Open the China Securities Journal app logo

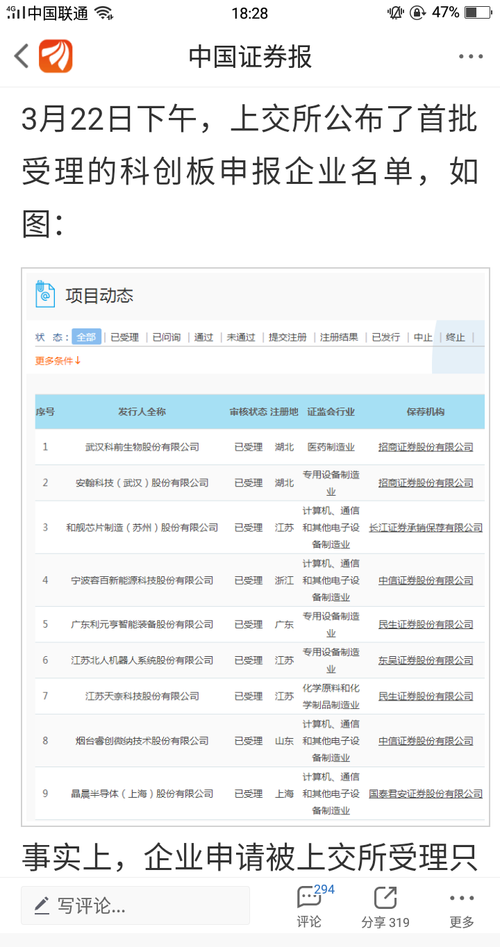[56, 56]
